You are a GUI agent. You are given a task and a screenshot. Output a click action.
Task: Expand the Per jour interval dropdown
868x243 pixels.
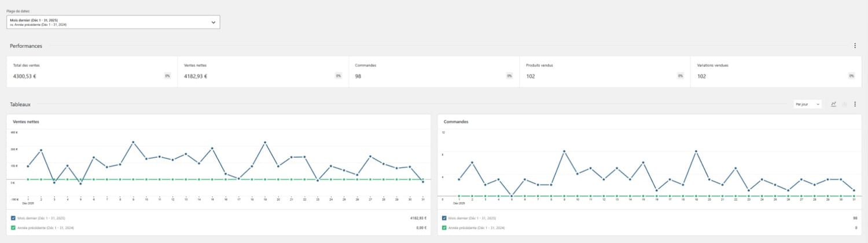point(807,104)
